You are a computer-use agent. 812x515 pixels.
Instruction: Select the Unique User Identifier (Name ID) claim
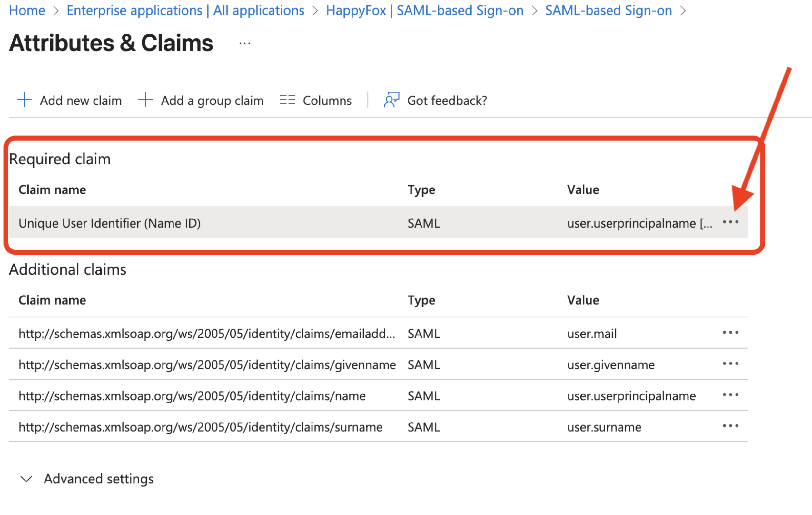(110, 223)
